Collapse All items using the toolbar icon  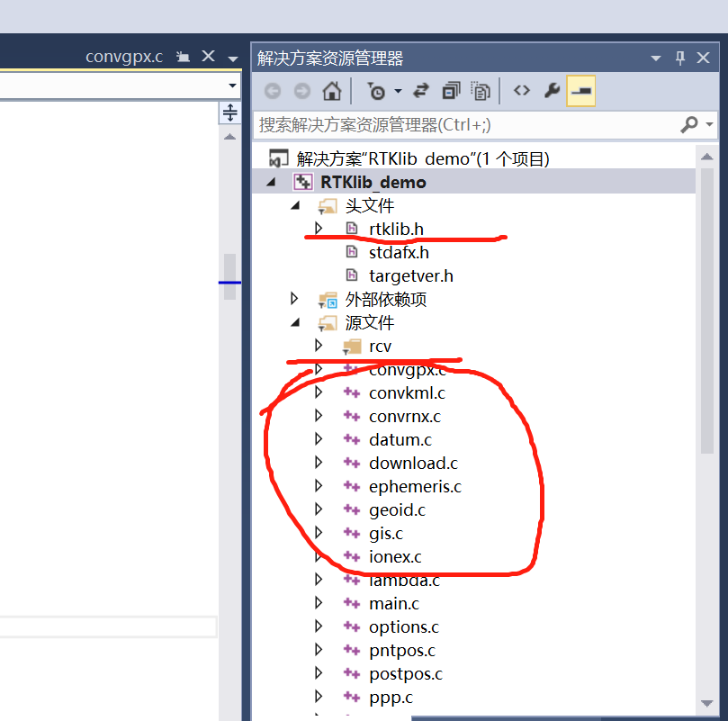click(453, 90)
